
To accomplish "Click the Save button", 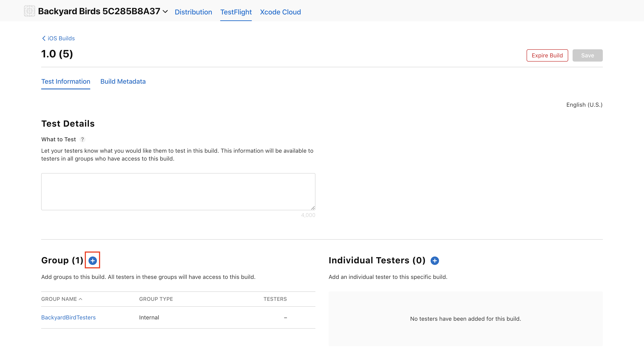I will [587, 55].
